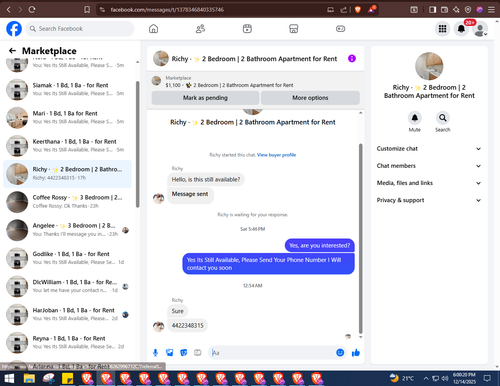Open the Facebook menu grid icon
Viewport: 500px width, 386px height.
coord(442,29)
